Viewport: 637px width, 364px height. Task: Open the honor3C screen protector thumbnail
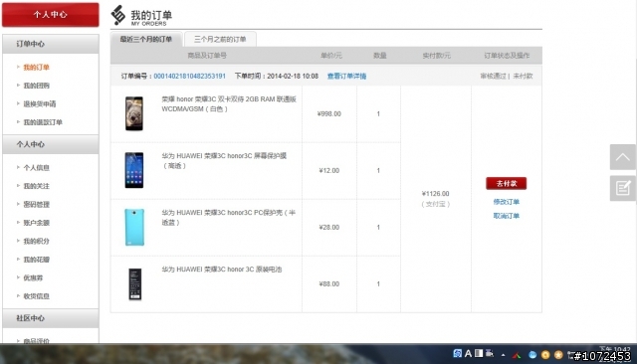[134, 170]
